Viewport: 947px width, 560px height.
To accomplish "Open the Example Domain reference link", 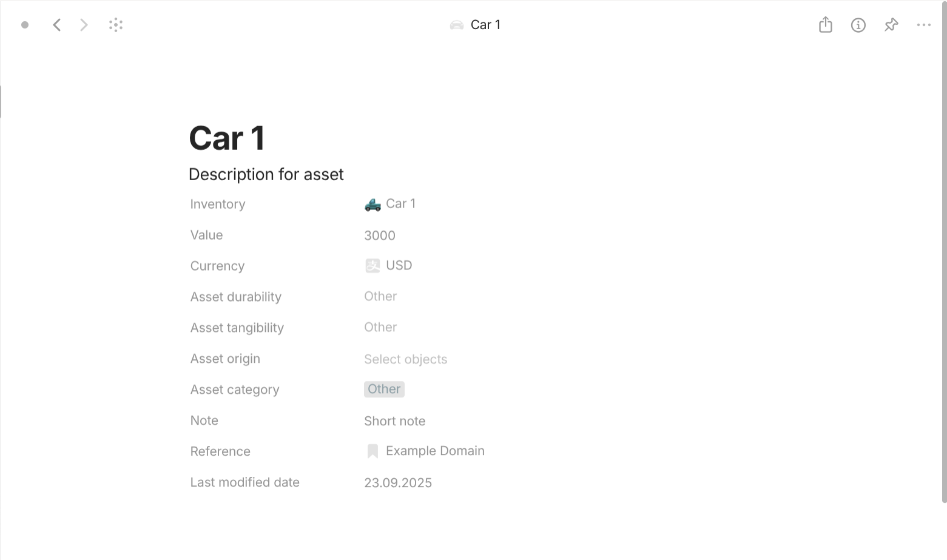I will [x=435, y=451].
